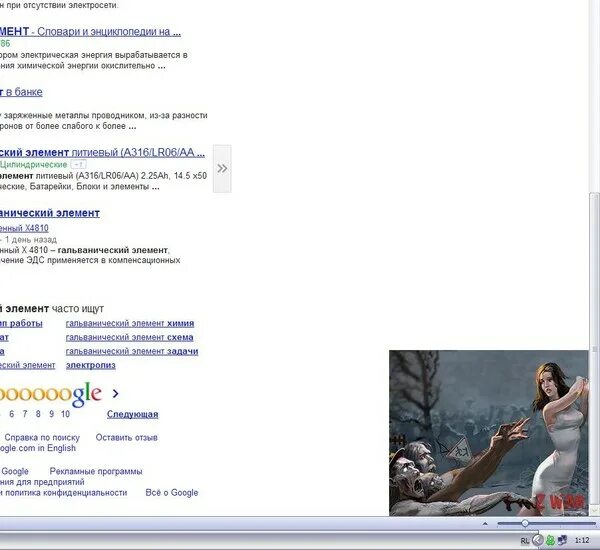This screenshot has width=600, height=550.
Task: Click the scrollbar down arrow at bottom right
Action: coord(594,510)
